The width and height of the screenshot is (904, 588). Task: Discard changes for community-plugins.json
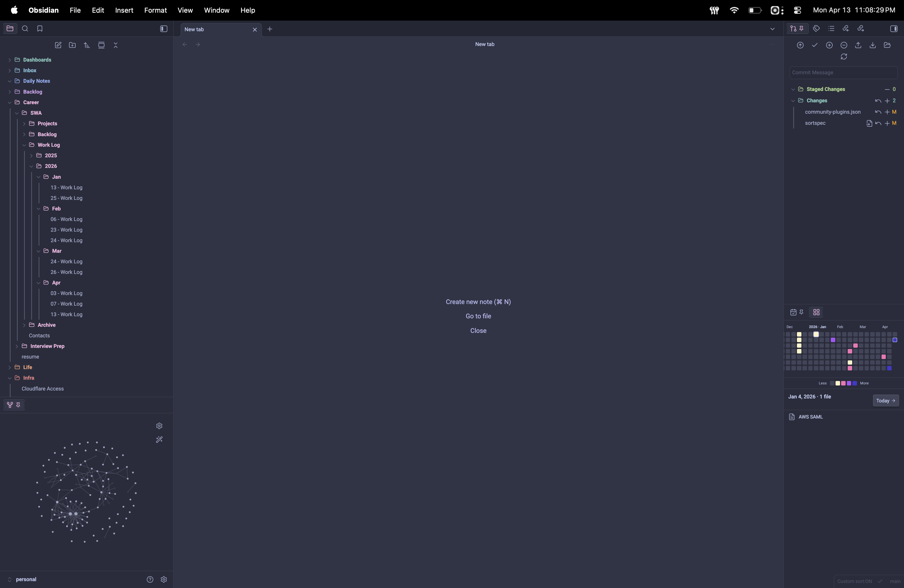click(x=878, y=112)
